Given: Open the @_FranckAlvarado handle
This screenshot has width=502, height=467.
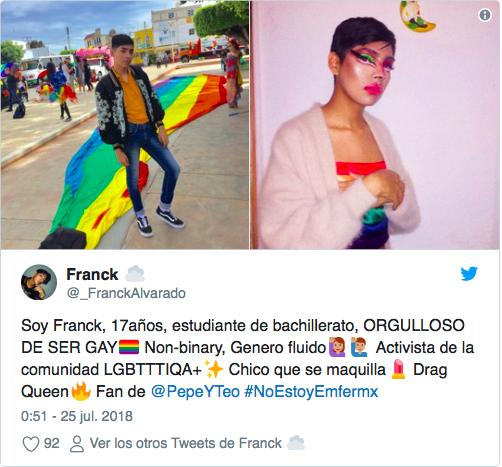Looking at the screenshot, I should coord(126,293).
